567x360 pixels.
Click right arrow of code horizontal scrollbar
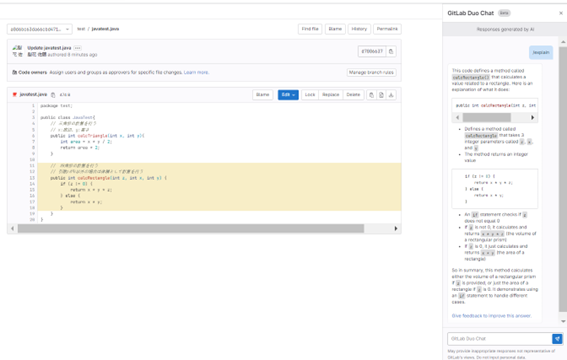click(x=396, y=228)
